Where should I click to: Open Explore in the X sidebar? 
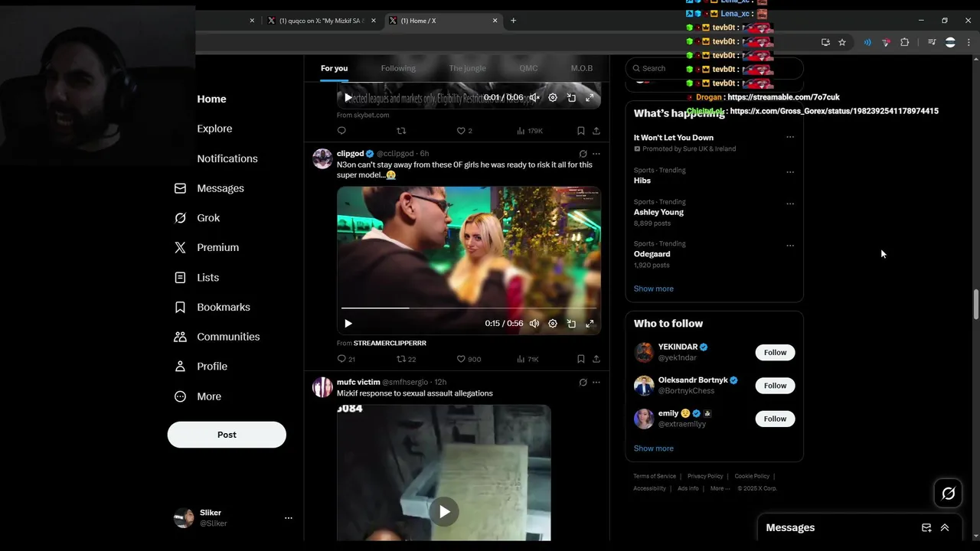214,129
